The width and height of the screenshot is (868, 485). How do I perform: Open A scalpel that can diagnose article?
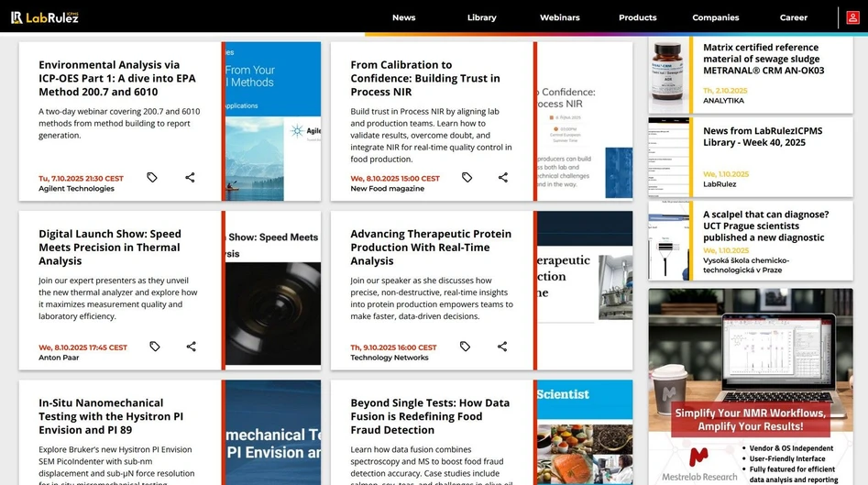(x=765, y=226)
